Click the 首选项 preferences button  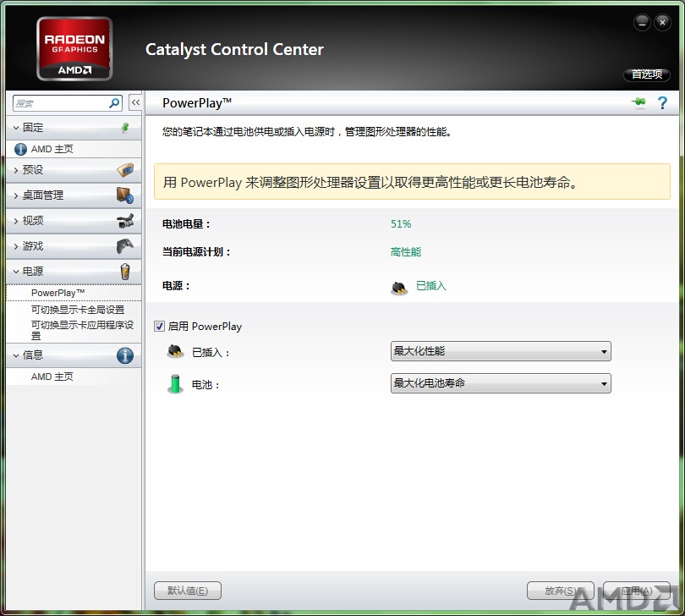tap(647, 74)
